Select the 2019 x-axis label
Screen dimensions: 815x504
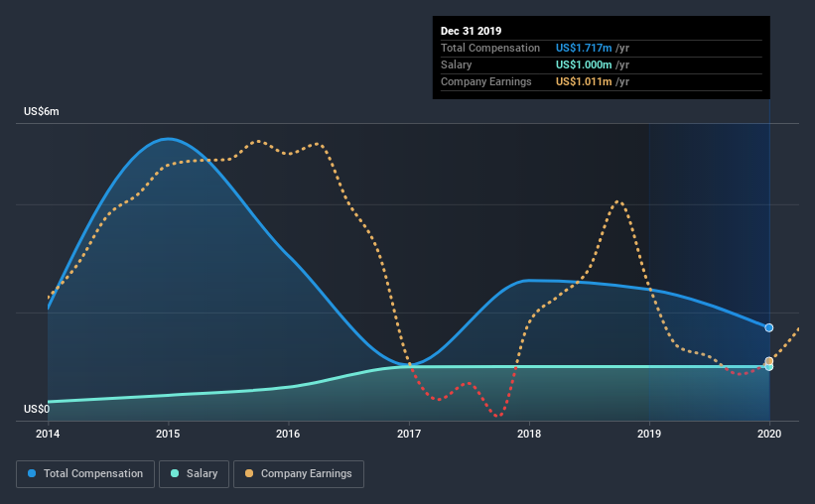649,434
